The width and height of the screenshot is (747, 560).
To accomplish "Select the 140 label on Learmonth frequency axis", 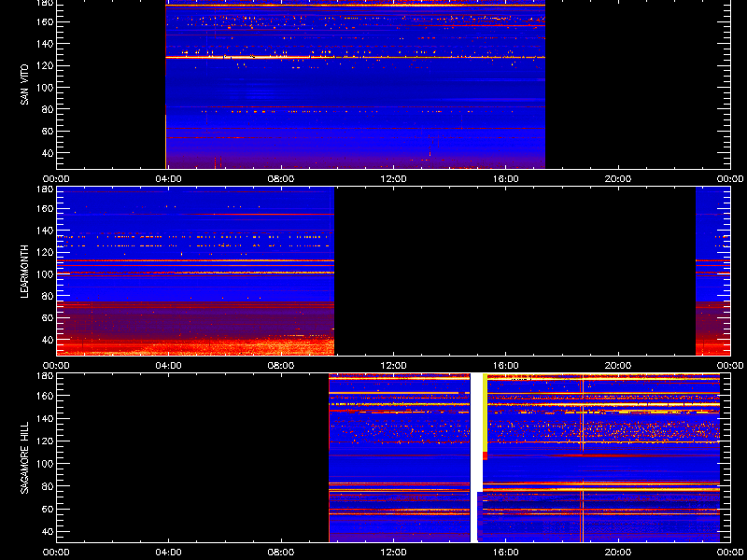I will (x=45, y=231).
